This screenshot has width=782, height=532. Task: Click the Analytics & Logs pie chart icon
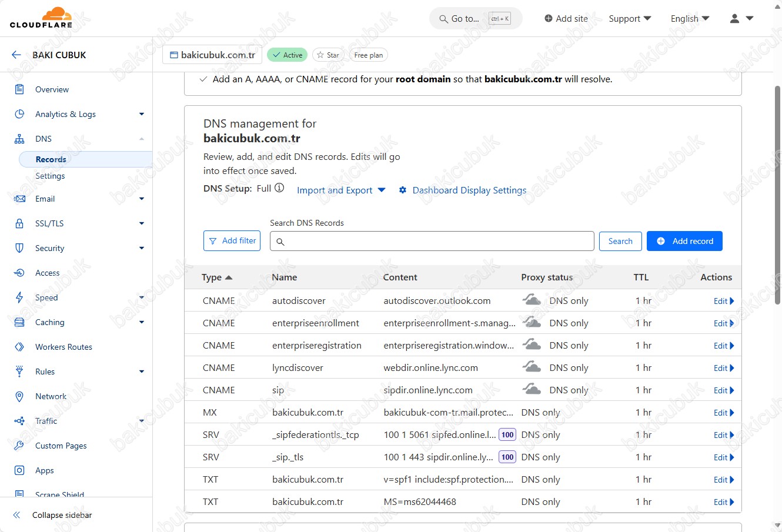(19, 114)
